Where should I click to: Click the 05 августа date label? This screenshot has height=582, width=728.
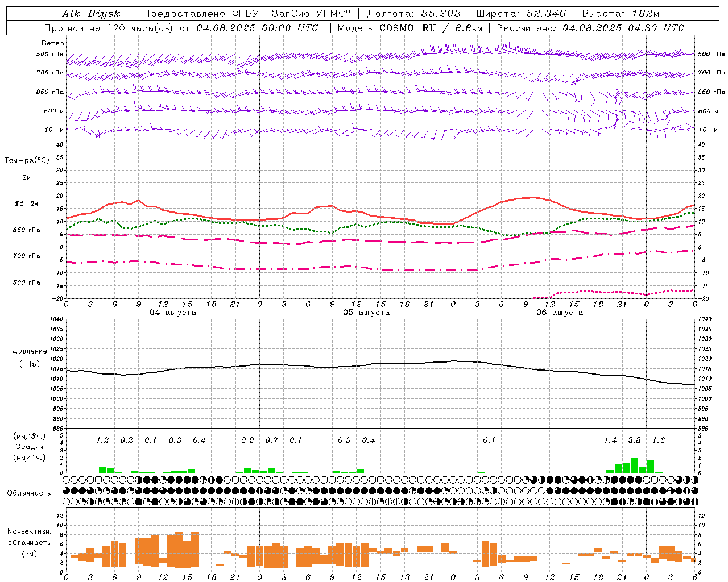tap(366, 313)
